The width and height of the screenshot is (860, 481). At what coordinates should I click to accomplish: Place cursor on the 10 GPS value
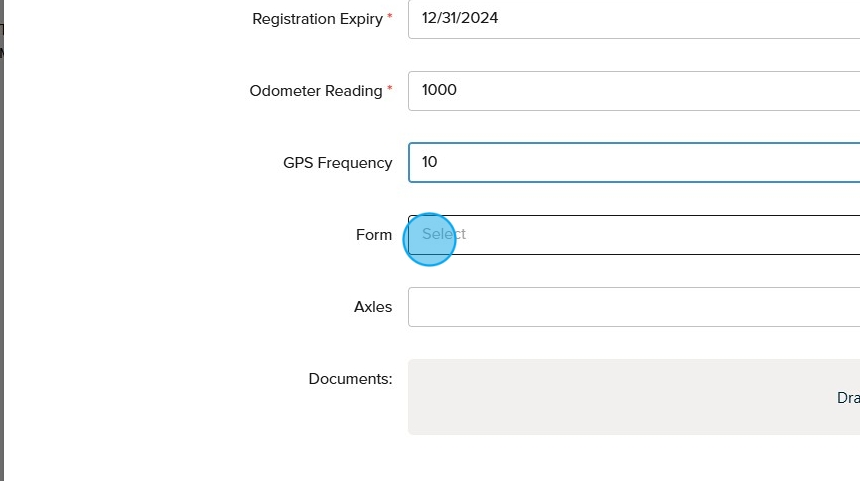[430, 162]
